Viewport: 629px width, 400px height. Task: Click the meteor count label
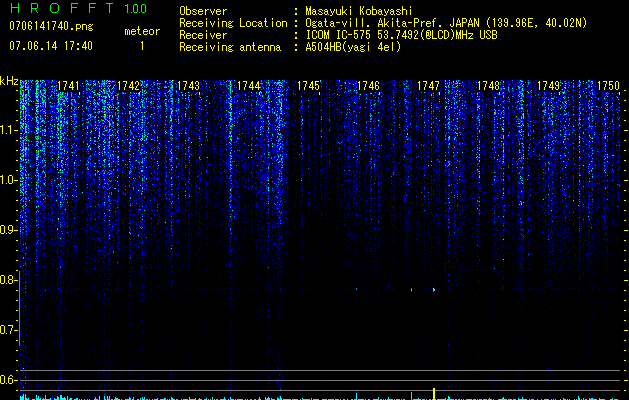point(142,31)
